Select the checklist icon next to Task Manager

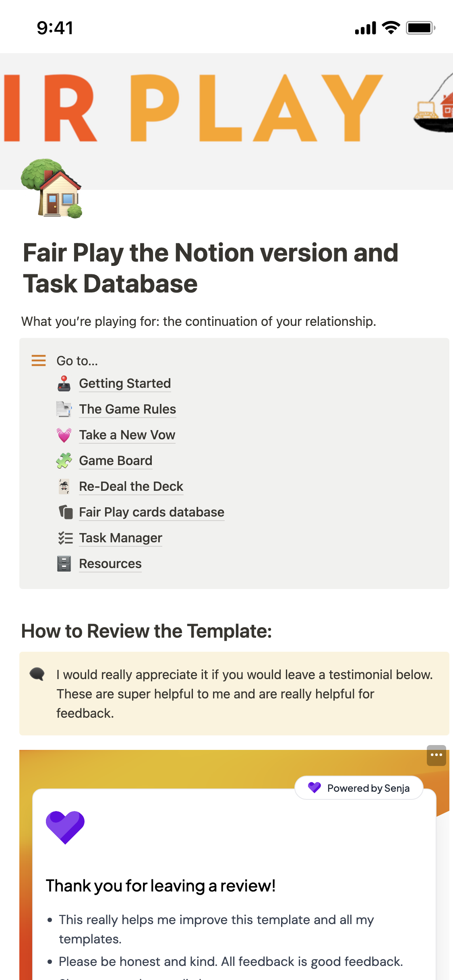click(64, 537)
